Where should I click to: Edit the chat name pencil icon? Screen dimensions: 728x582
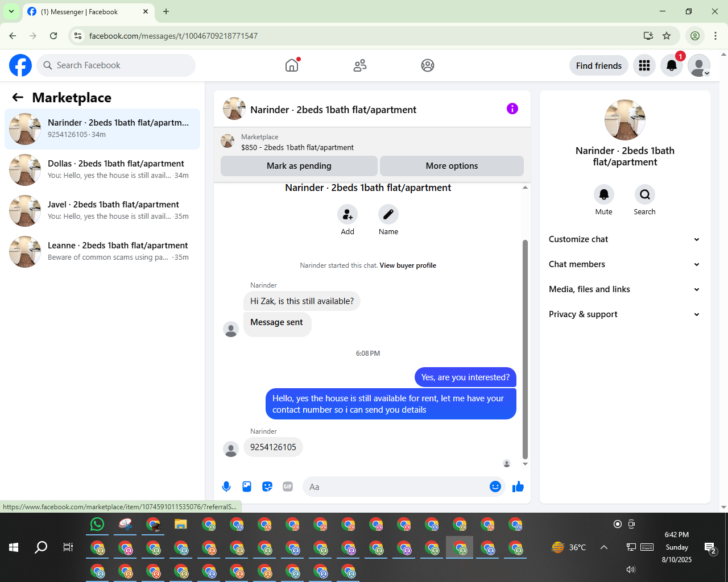388,214
